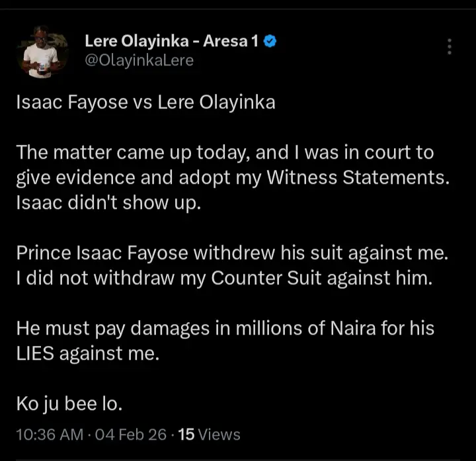This screenshot has width=476, height=461.
Task: Open the tweet's three-dot more options menu
Action: 450,46
